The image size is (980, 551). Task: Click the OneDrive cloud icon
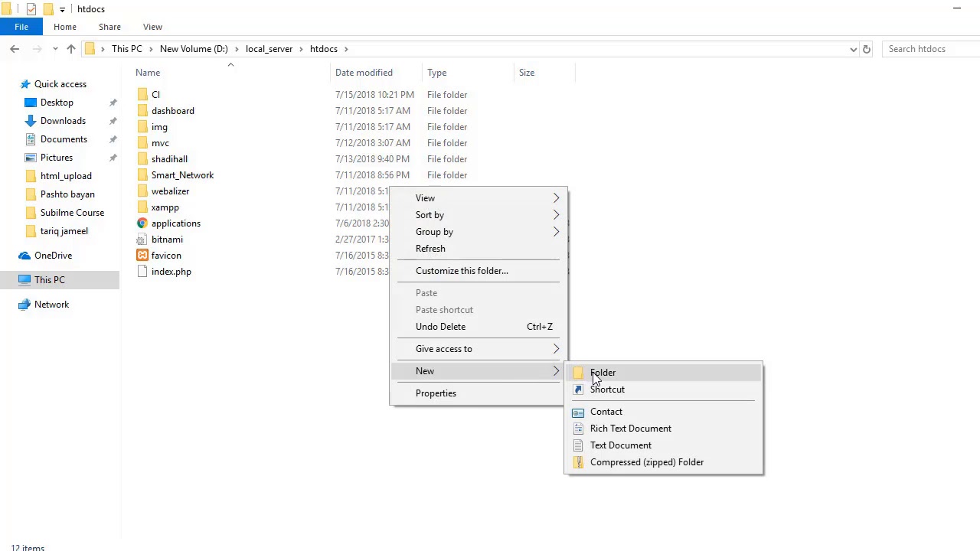24,256
